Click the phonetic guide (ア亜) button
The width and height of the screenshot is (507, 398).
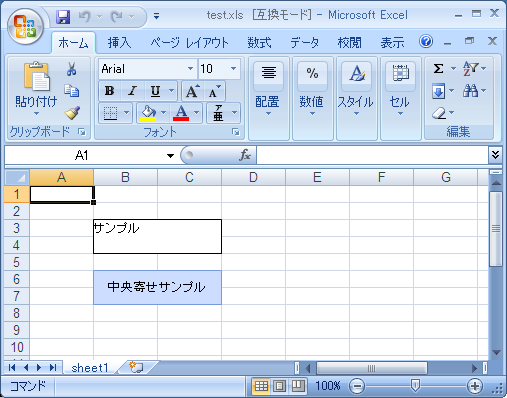[x=218, y=113]
